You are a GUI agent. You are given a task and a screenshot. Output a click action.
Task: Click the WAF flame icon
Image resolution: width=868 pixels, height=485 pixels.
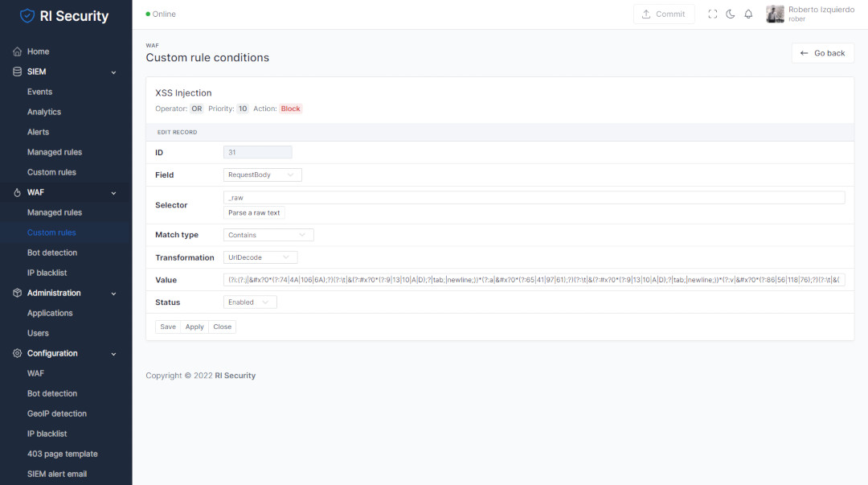point(17,192)
